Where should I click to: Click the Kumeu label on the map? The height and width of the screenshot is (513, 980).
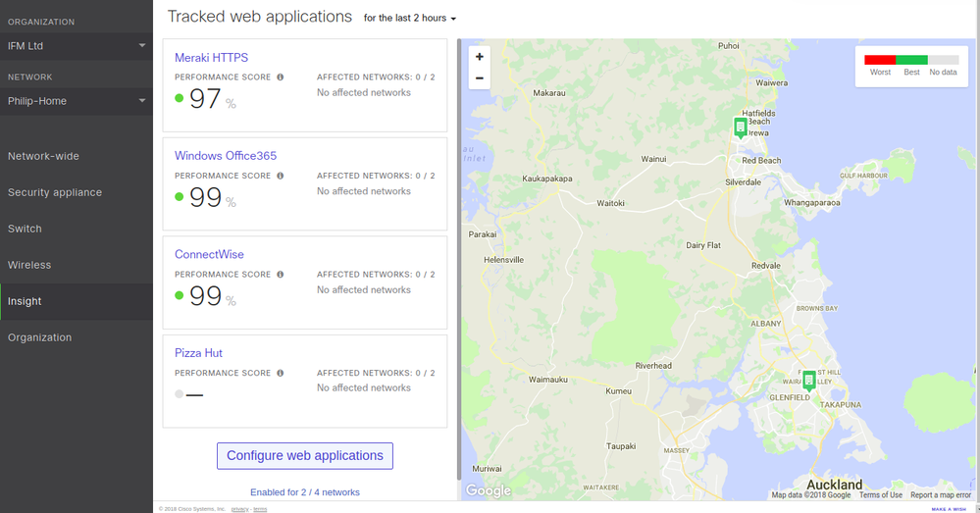[618, 391]
